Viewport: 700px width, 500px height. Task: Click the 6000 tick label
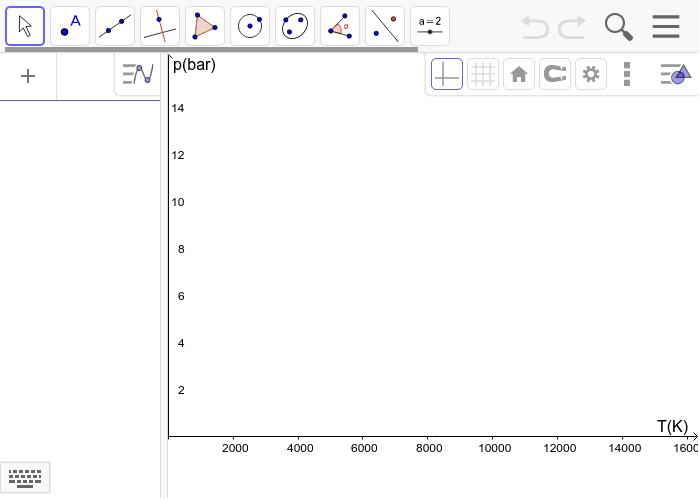(364, 448)
